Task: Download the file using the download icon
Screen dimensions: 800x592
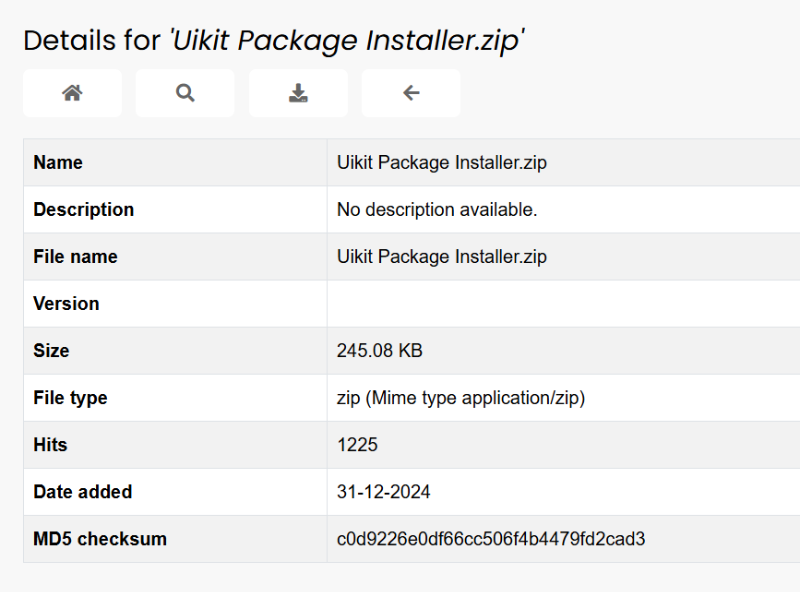Action: 298,93
